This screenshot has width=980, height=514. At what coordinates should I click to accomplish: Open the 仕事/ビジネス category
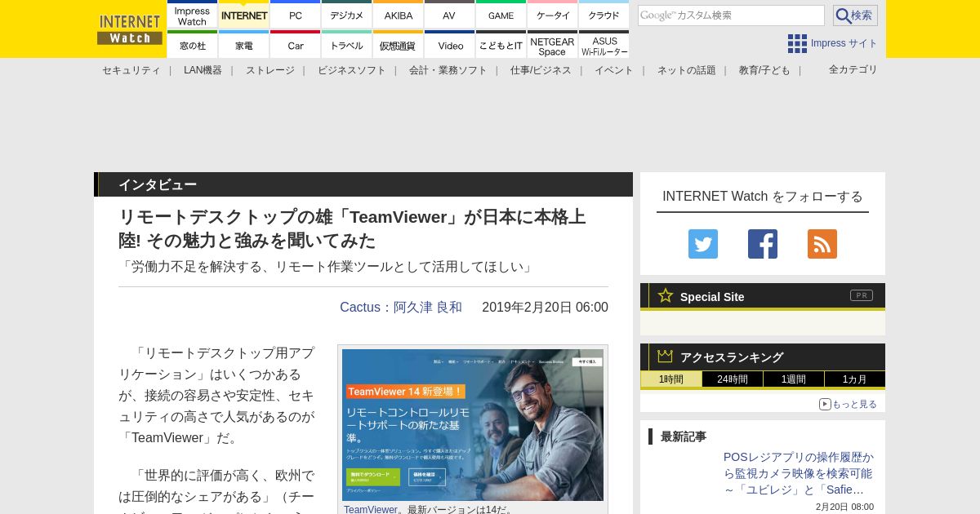coord(541,70)
